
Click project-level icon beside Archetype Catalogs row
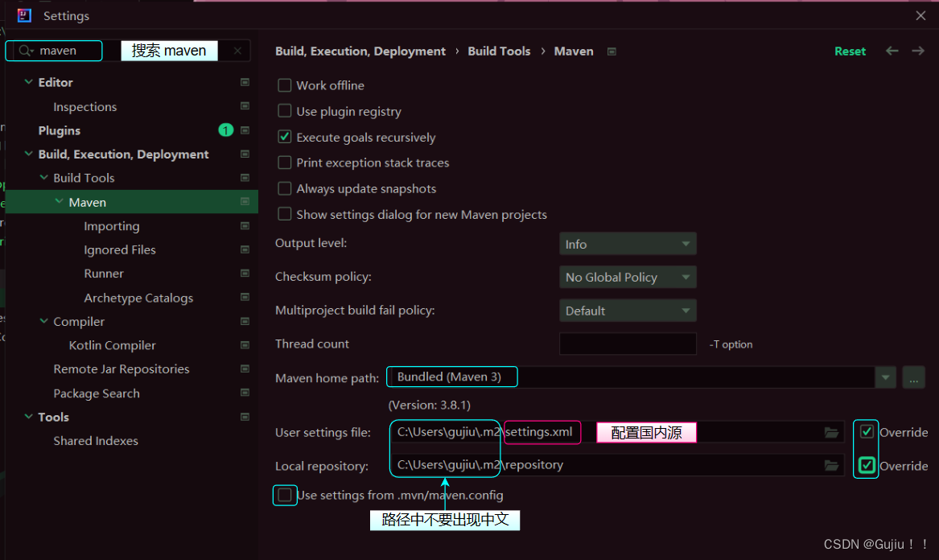(245, 297)
